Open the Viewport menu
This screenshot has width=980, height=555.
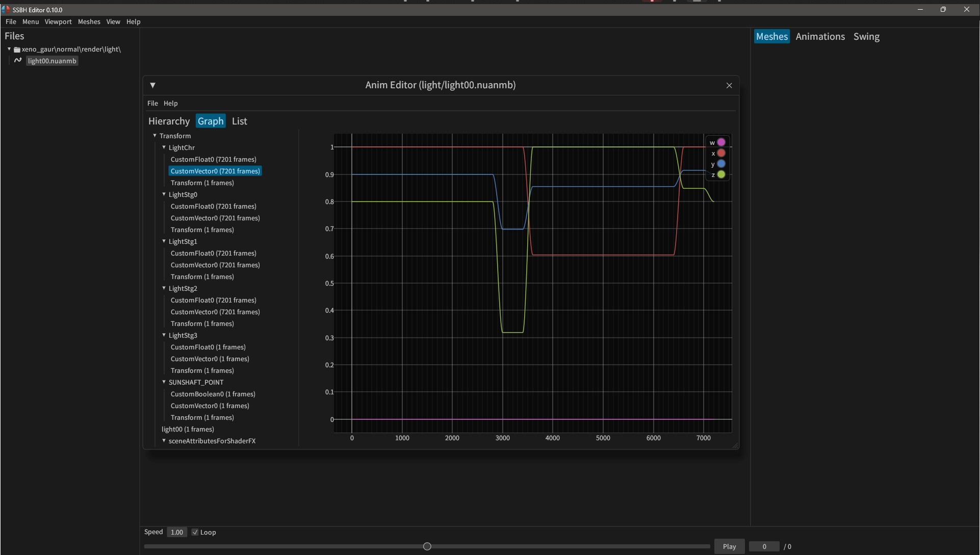pyautogui.click(x=58, y=22)
